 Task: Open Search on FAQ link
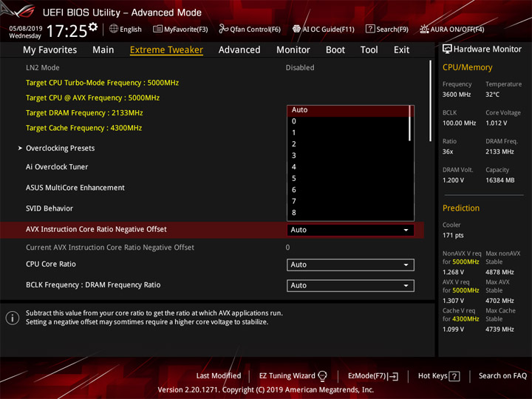pos(503,376)
